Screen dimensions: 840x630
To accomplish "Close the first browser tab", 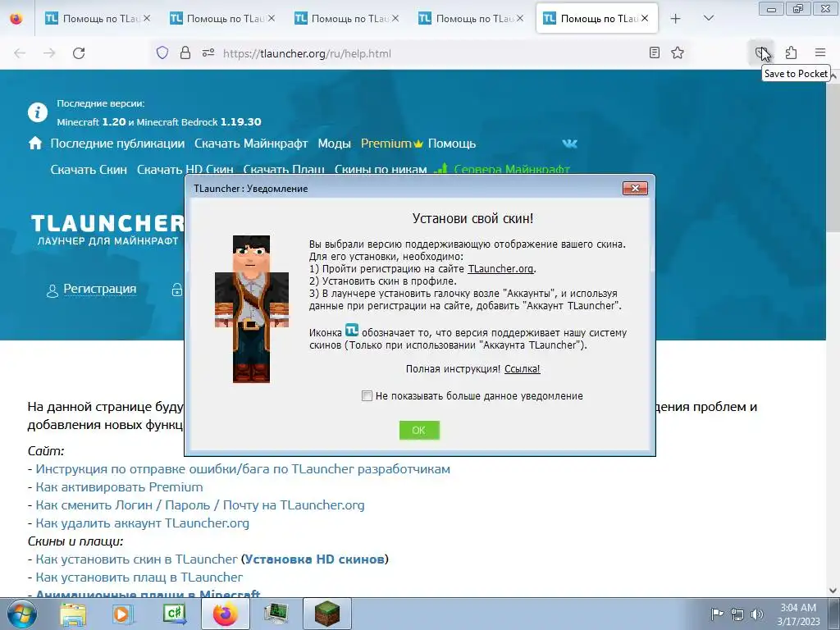I will [147, 18].
